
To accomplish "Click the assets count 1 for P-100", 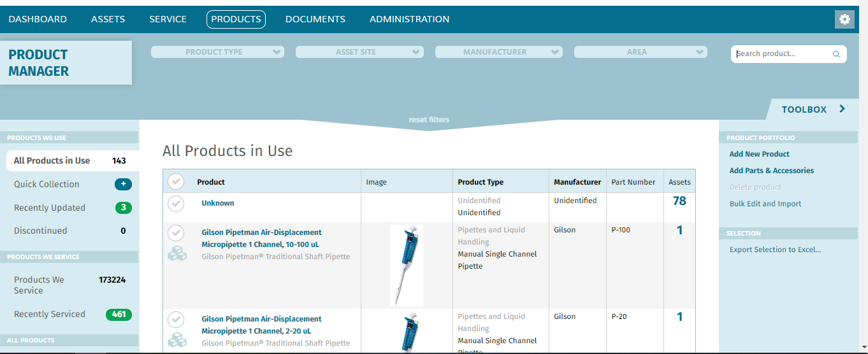I will tap(679, 230).
